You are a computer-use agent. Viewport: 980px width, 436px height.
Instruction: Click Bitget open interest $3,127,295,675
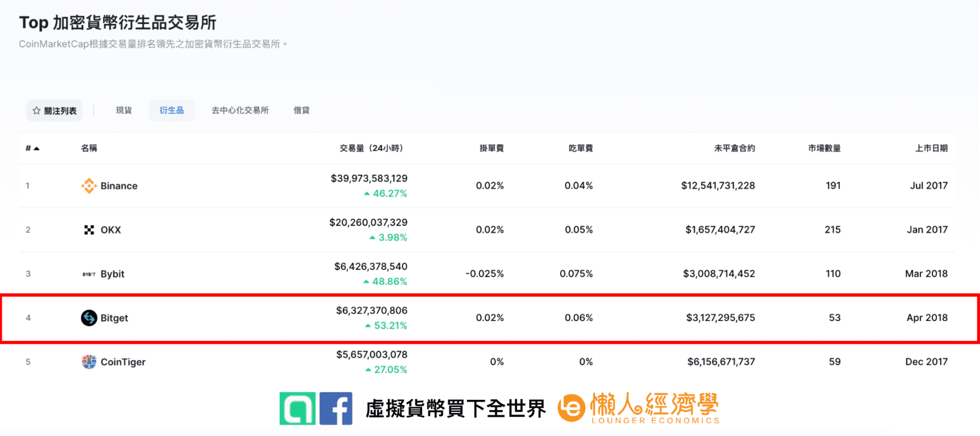(x=720, y=318)
